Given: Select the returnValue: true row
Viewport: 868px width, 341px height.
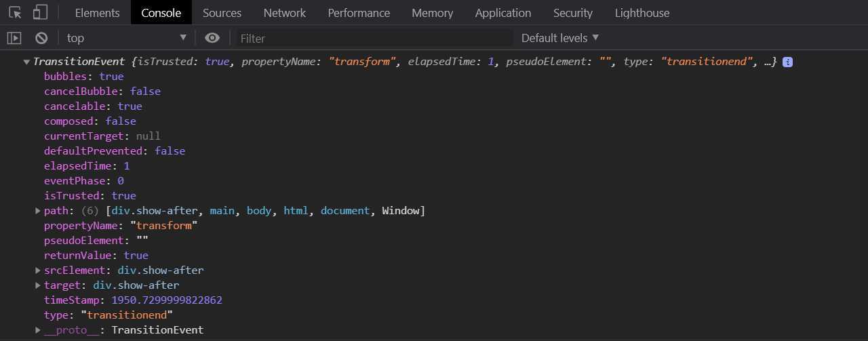Looking at the screenshot, I should point(96,256).
